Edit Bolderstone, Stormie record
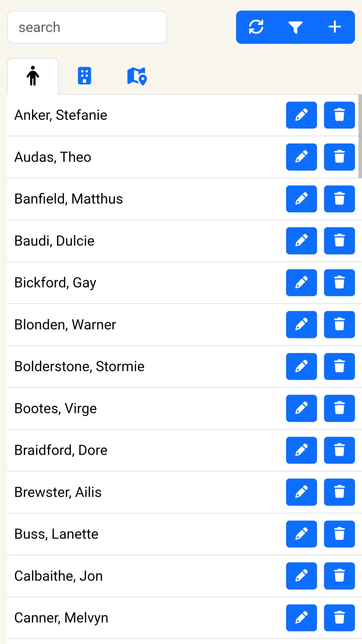Image resolution: width=362 pixels, height=644 pixels. coord(301,366)
